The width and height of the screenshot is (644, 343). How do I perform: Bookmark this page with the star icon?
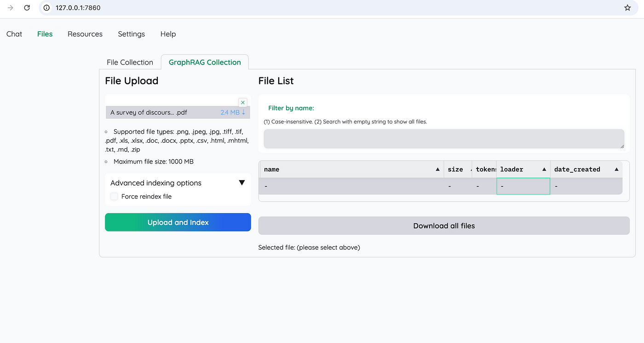pyautogui.click(x=627, y=8)
